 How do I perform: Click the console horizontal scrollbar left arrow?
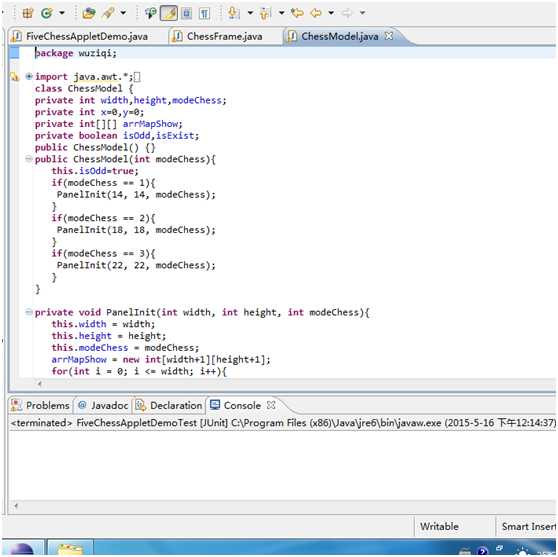click(x=16, y=505)
